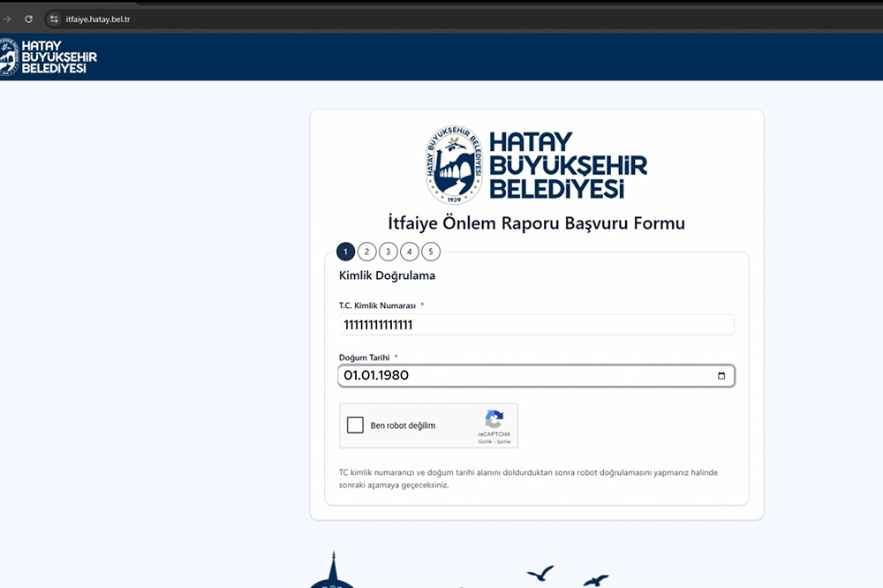Click the browser forward arrow
883x588 pixels.
(7, 19)
